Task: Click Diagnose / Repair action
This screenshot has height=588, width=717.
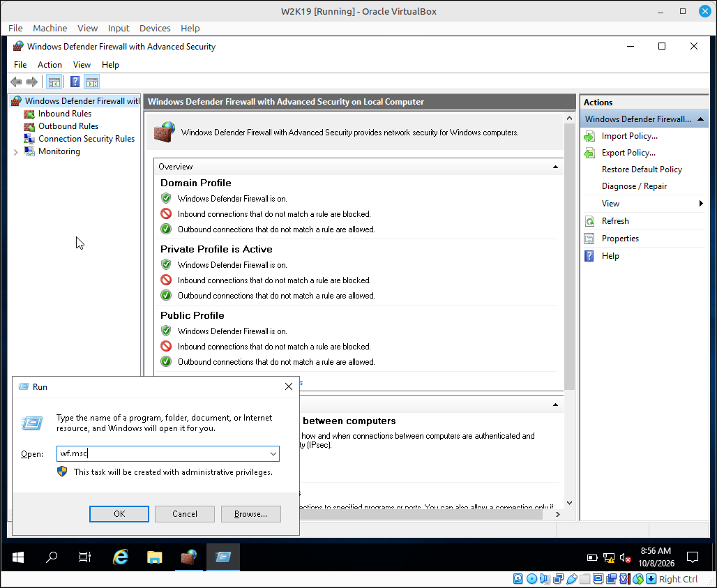Action: click(x=634, y=186)
